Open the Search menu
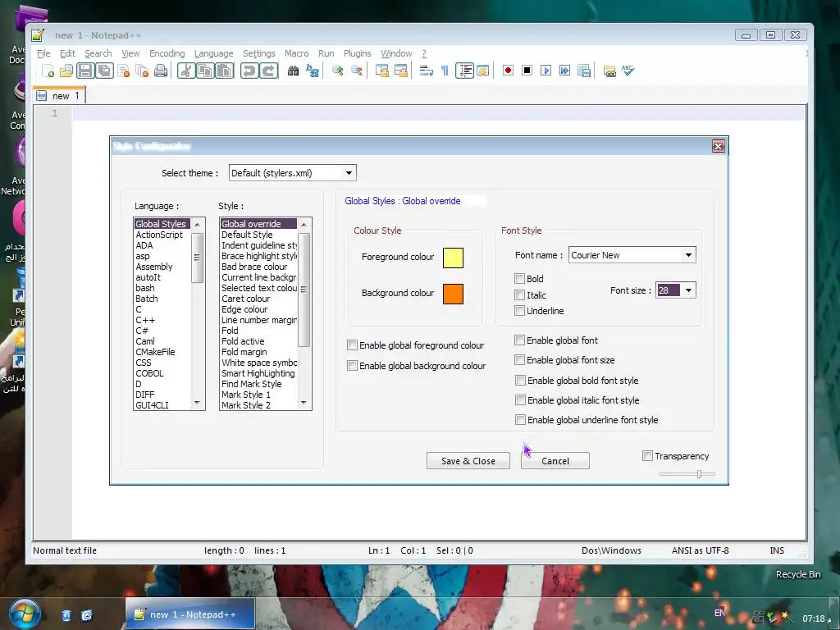 coord(98,53)
